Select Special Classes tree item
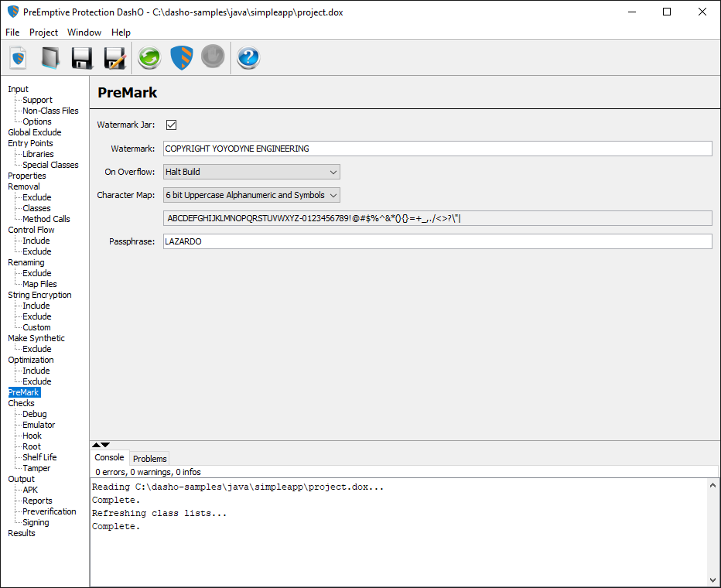This screenshot has width=721, height=588. (x=50, y=165)
